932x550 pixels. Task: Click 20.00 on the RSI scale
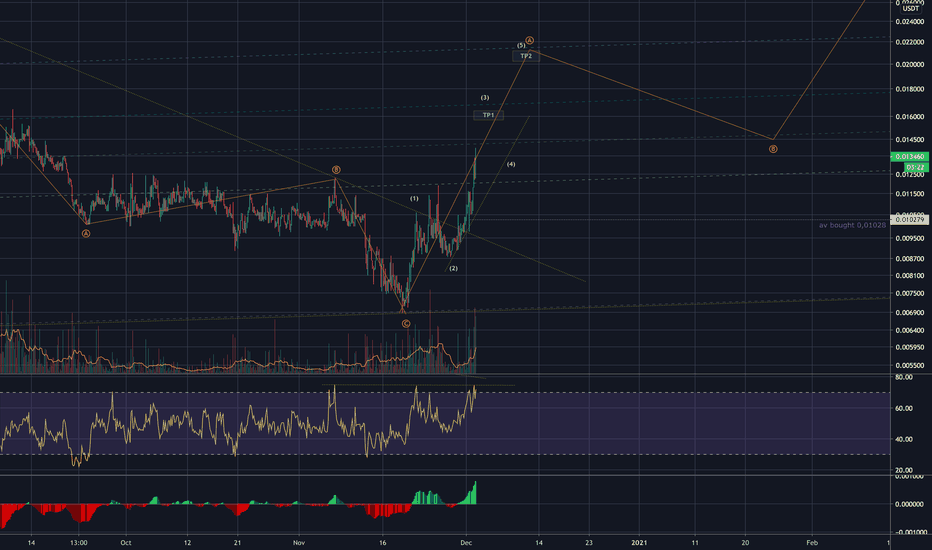[x=904, y=470]
